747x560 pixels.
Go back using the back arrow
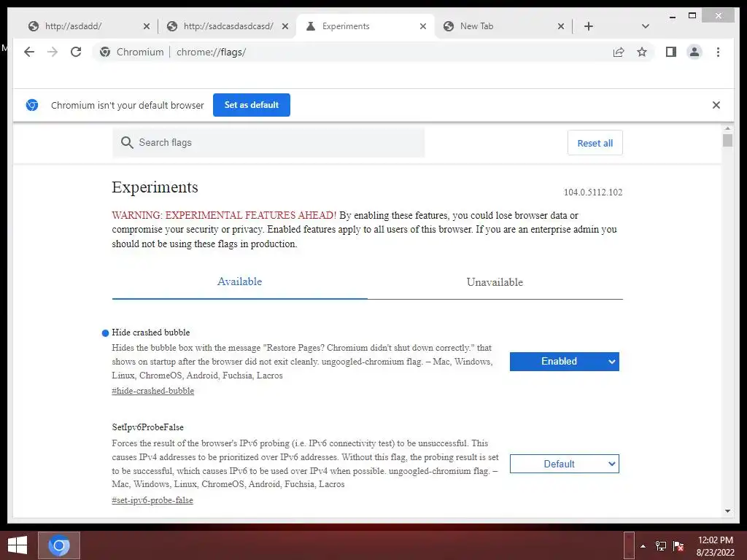(x=29, y=52)
